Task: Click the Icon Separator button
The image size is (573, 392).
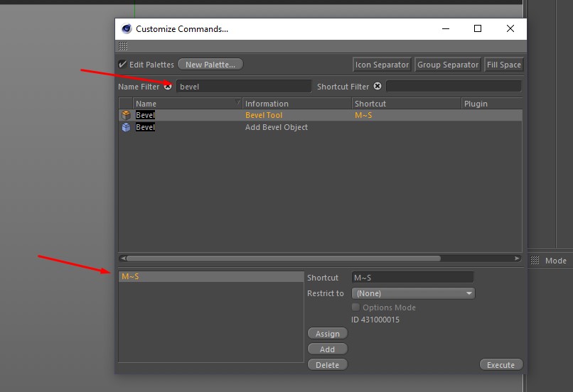Action: click(x=382, y=65)
